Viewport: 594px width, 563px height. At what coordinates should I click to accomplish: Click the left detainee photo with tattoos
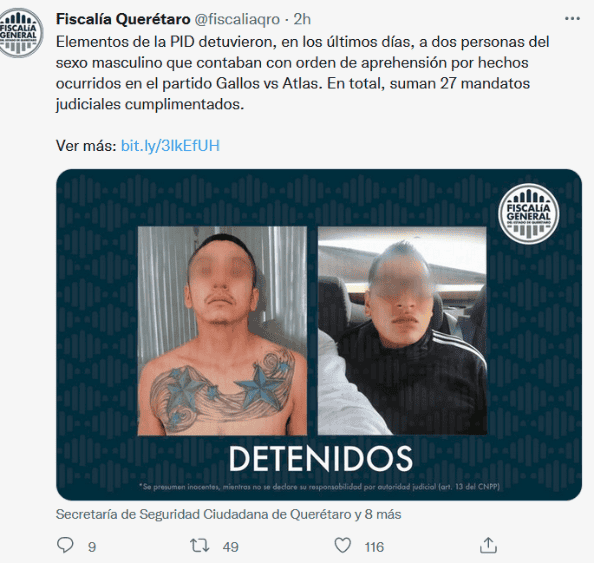(x=222, y=331)
